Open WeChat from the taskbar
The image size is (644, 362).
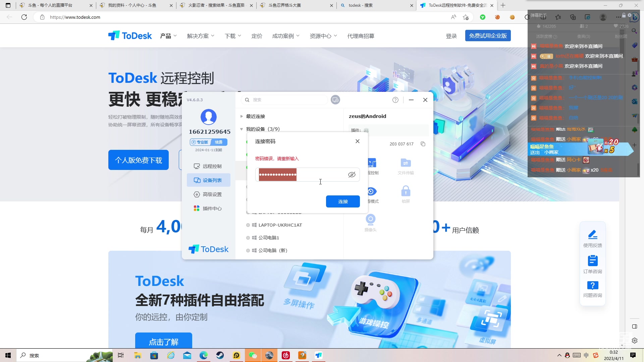click(x=253, y=355)
